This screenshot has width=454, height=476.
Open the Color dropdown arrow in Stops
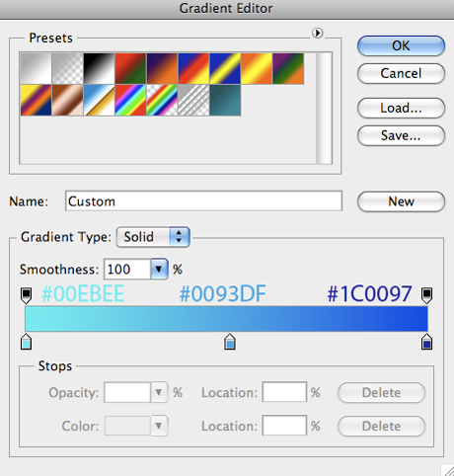pyautogui.click(x=159, y=426)
